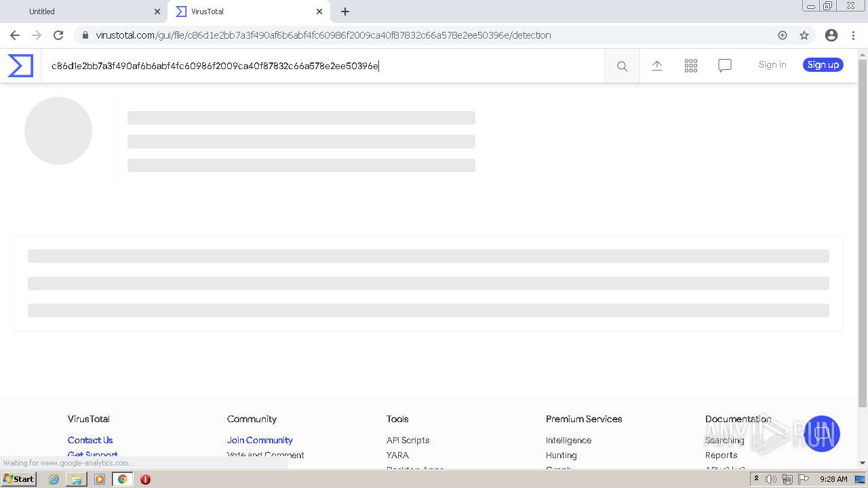Click scrollbar down arrow

863,463
